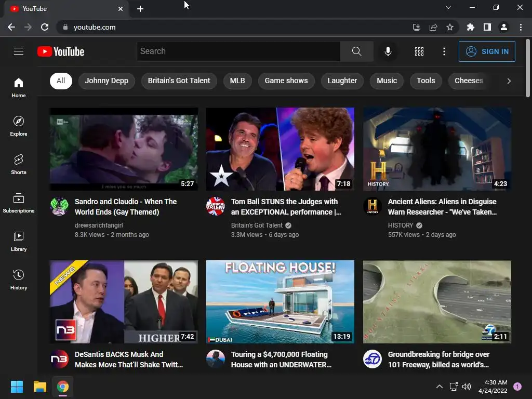
Task: Click Chrome icon in taskbar
Action: coord(63,387)
